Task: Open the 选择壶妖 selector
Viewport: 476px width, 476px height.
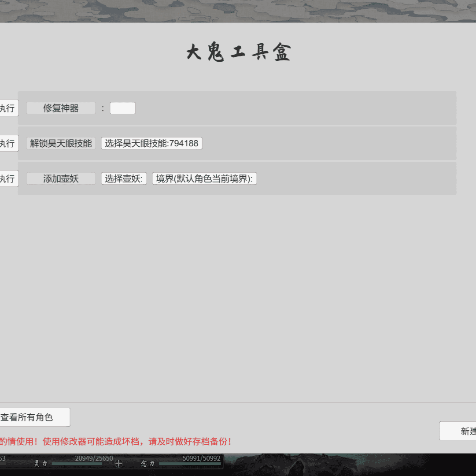Action: [x=124, y=178]
